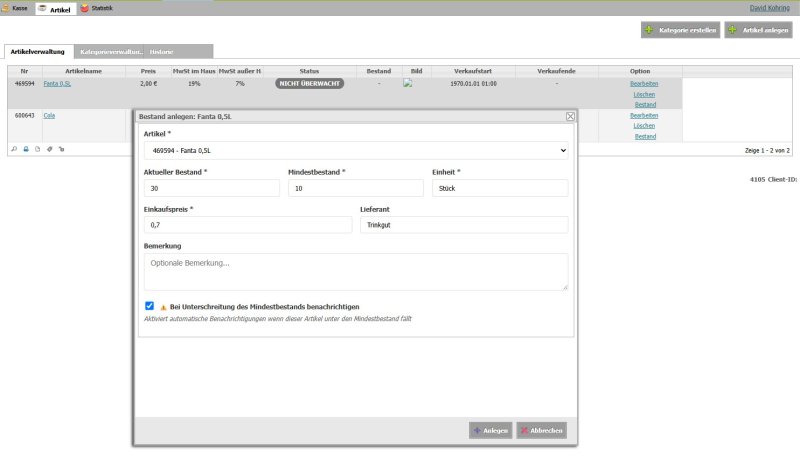The height and width of the screenshot is (465, 800).
Task: Click the Zeige 1 - 2 von 2 text
Action: [x=767, y=150]
